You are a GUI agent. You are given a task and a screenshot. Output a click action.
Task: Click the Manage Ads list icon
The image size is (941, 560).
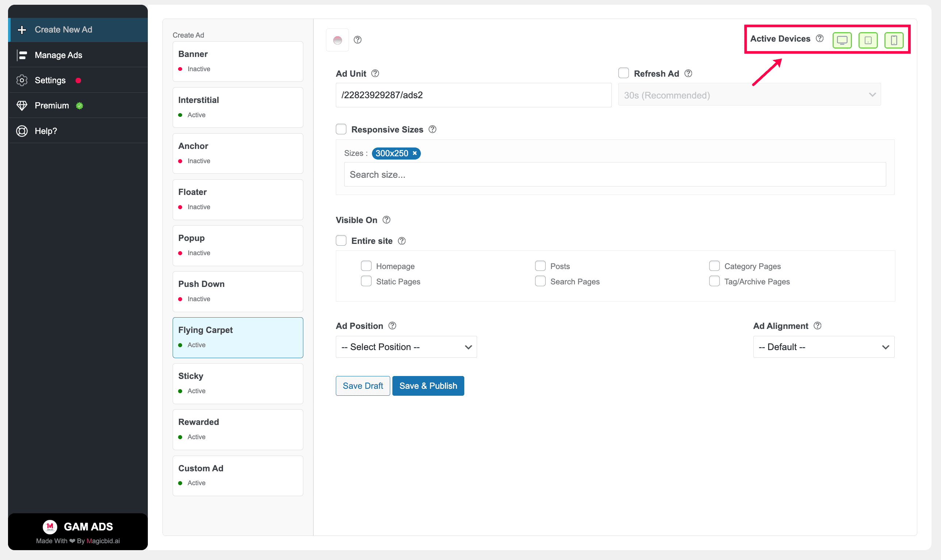coord(22,55)
